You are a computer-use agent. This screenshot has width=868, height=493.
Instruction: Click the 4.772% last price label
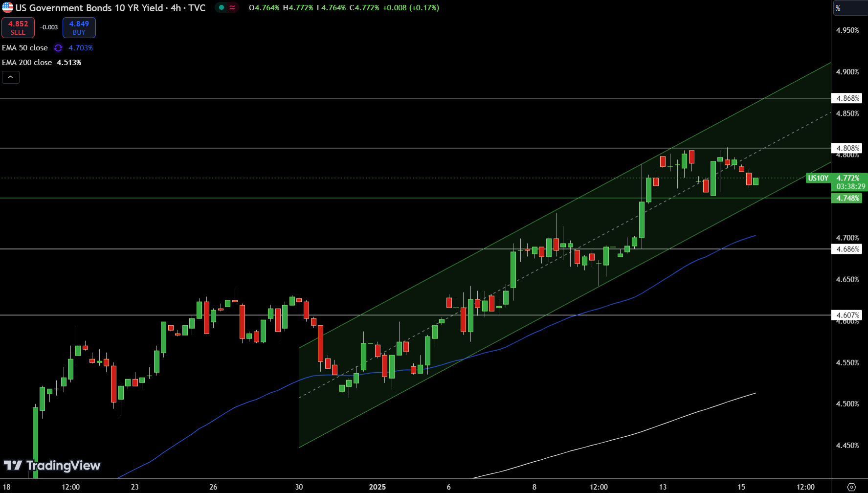(x=848, y=178)
